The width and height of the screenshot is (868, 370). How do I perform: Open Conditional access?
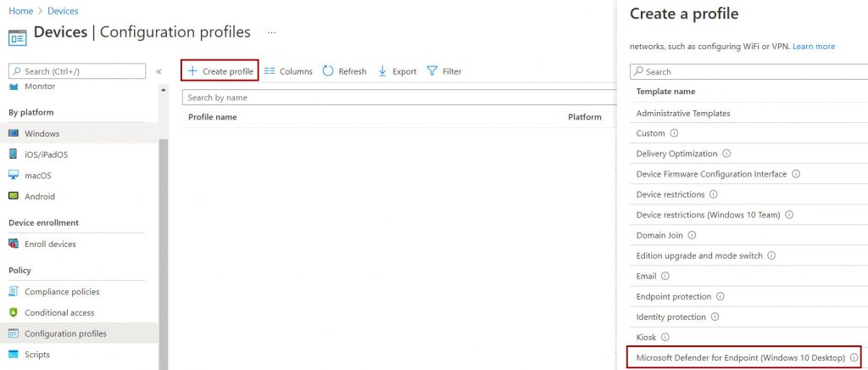[x=60, y=313]
